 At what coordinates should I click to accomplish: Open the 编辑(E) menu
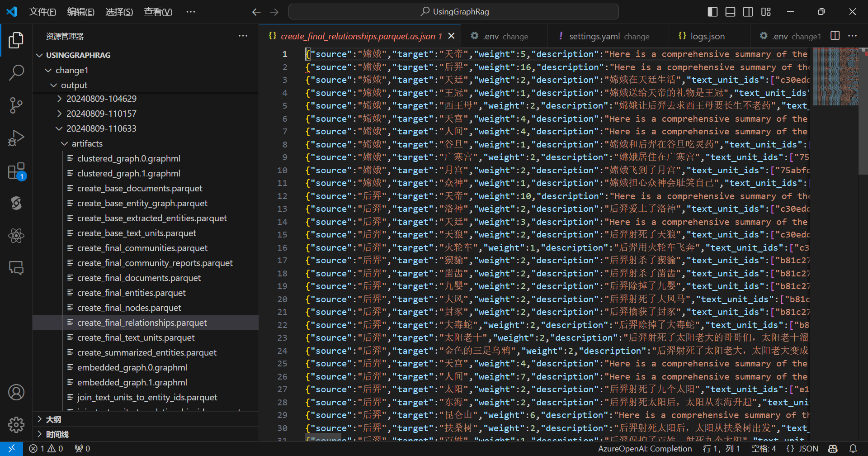(80, 12)
